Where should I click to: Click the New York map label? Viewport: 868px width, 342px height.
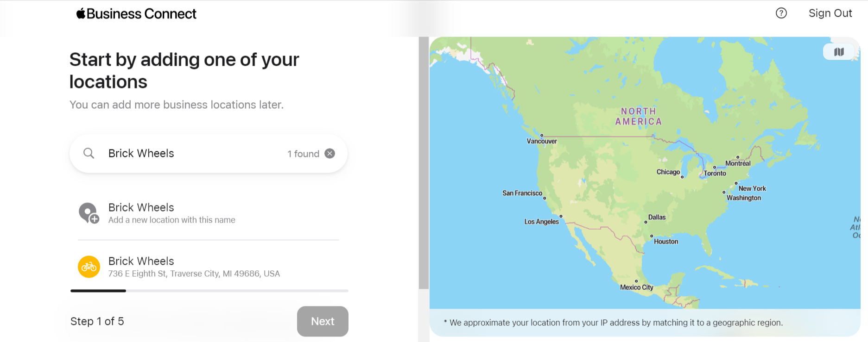752,188
